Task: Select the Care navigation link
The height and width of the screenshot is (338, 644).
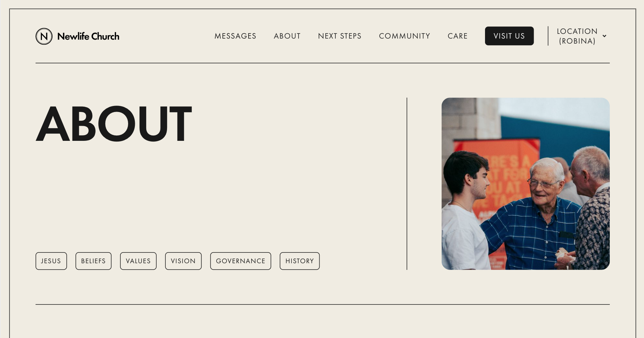Action: point(458,36)
